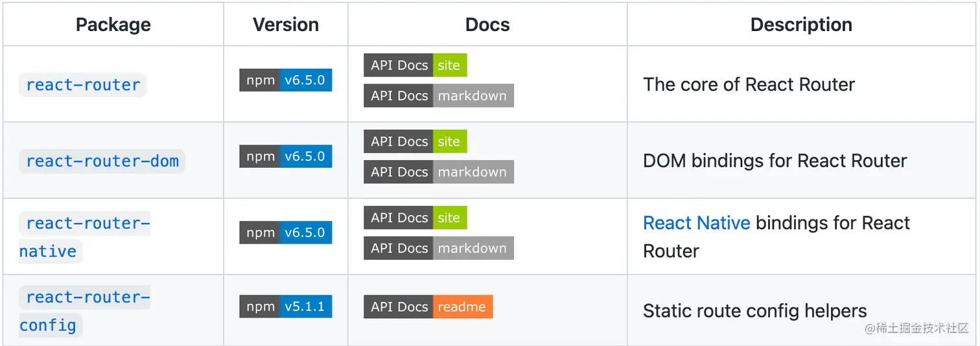Open API Docs readme badge for react-router-config
Viewport: 980px width, 346px height.
(x=428, y=306)
